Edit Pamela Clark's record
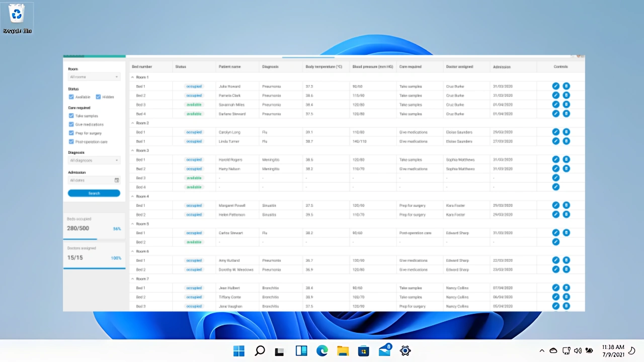Viewport: 644px width, 362px height. coord(556,96)
